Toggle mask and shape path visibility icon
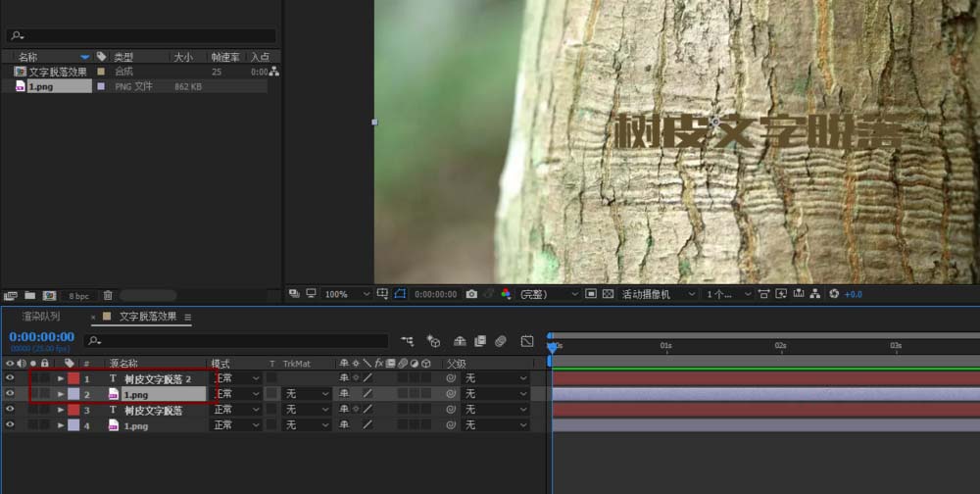980x494 pixels. pyautogui.click(x=400, y=293)
